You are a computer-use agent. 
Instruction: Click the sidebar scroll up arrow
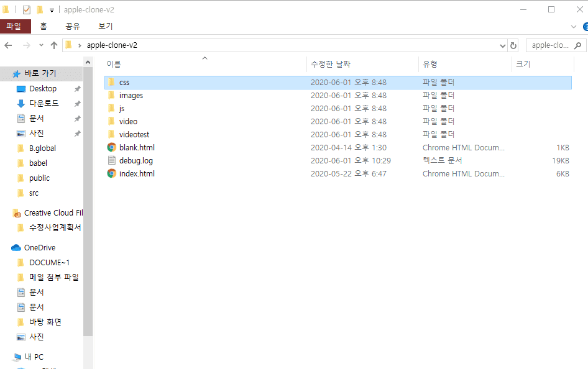click(x=88, y=62)
